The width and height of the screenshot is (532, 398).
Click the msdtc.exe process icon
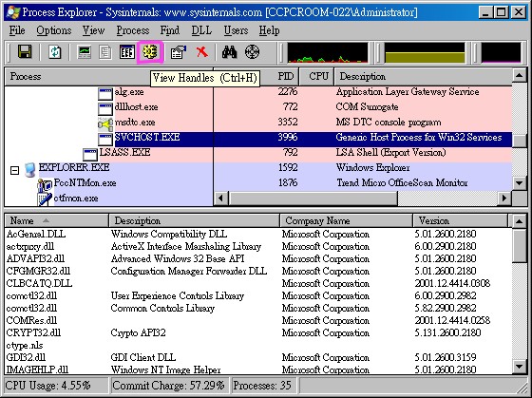pos(105,124)
